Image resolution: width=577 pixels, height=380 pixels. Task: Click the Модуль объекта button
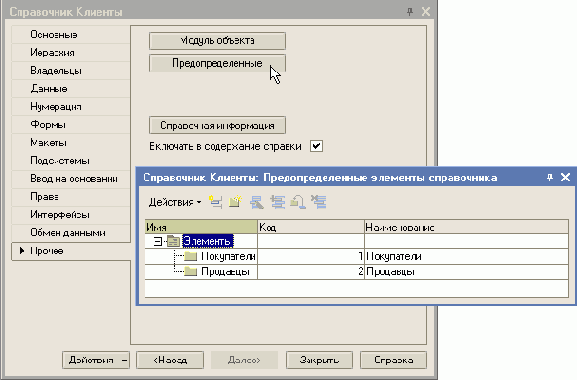click(x=217, y=40)
